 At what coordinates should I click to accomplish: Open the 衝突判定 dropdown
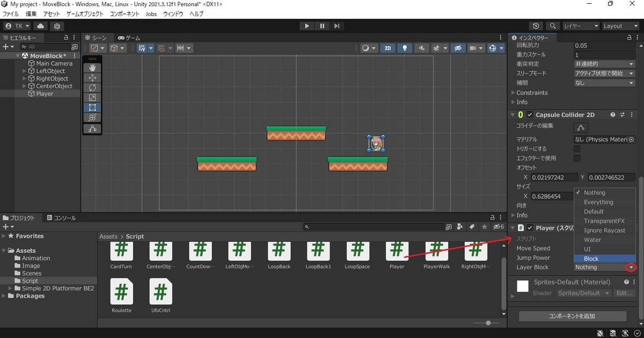point(605,64)
